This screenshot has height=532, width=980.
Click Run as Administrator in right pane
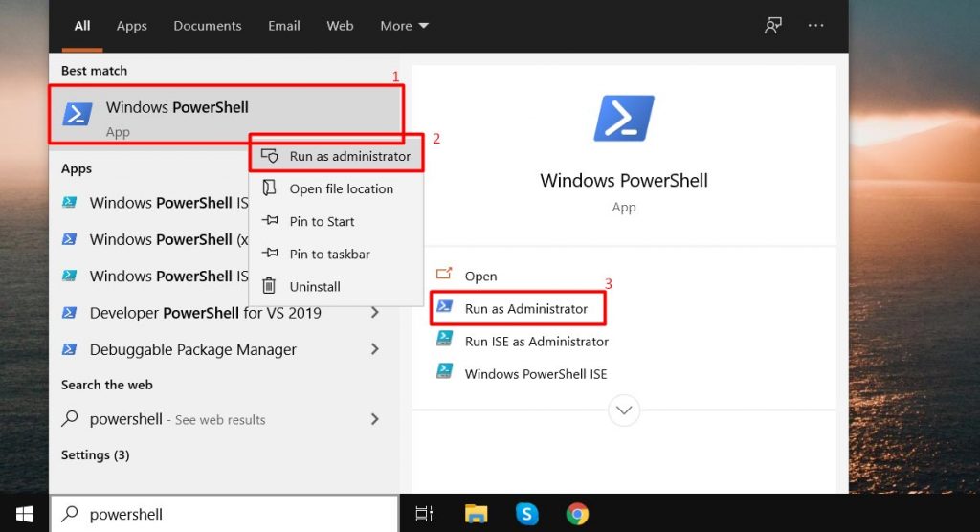pyautogui.click(x=525, y=309)
